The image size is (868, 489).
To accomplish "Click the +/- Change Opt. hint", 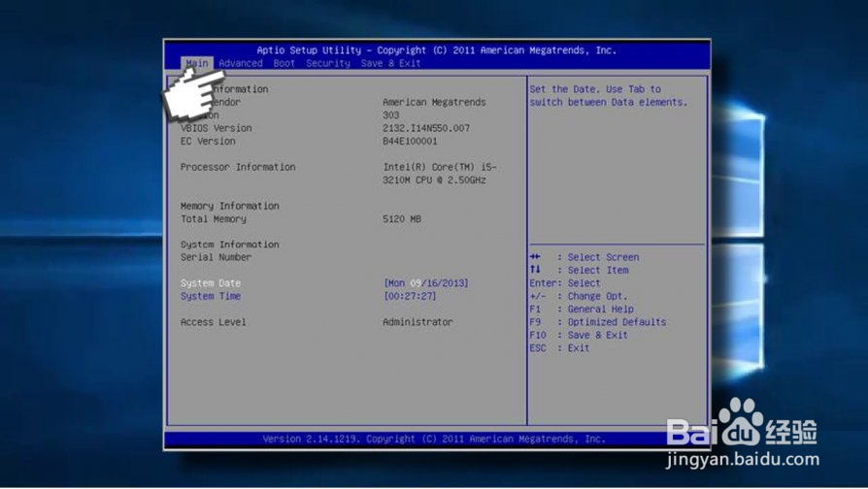I will coord(579,296).
